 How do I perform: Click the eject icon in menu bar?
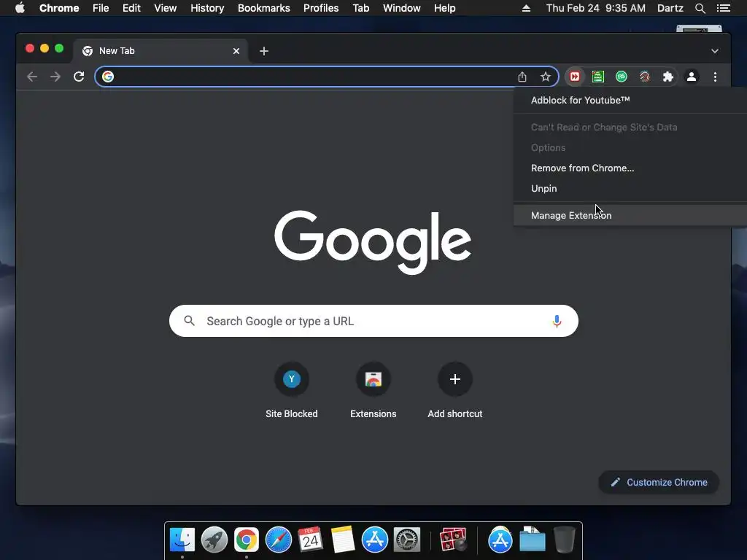[526, 8]
